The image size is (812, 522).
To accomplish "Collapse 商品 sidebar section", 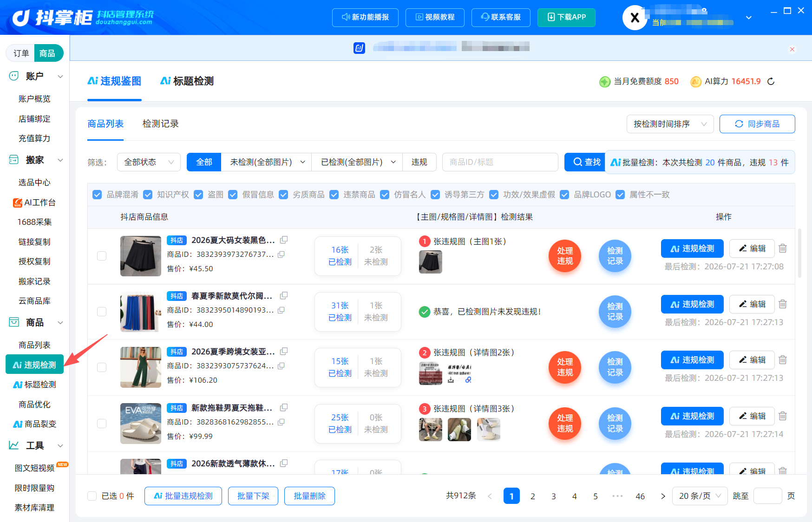I will point(60,322).
